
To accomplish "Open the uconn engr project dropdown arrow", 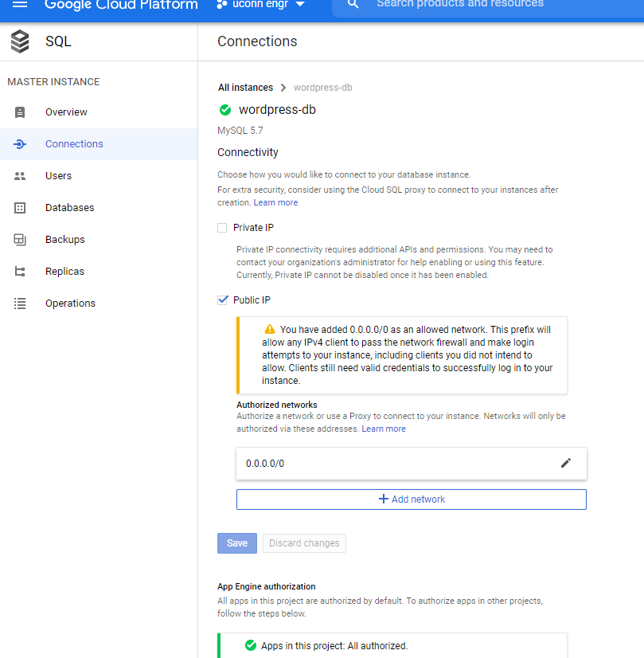I will (300, 4).
